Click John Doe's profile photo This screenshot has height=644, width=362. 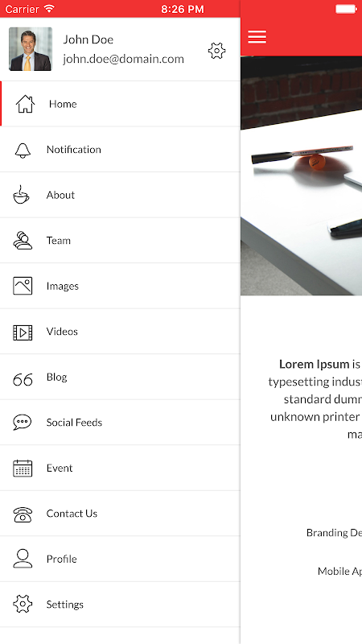(x=31, y=49)
